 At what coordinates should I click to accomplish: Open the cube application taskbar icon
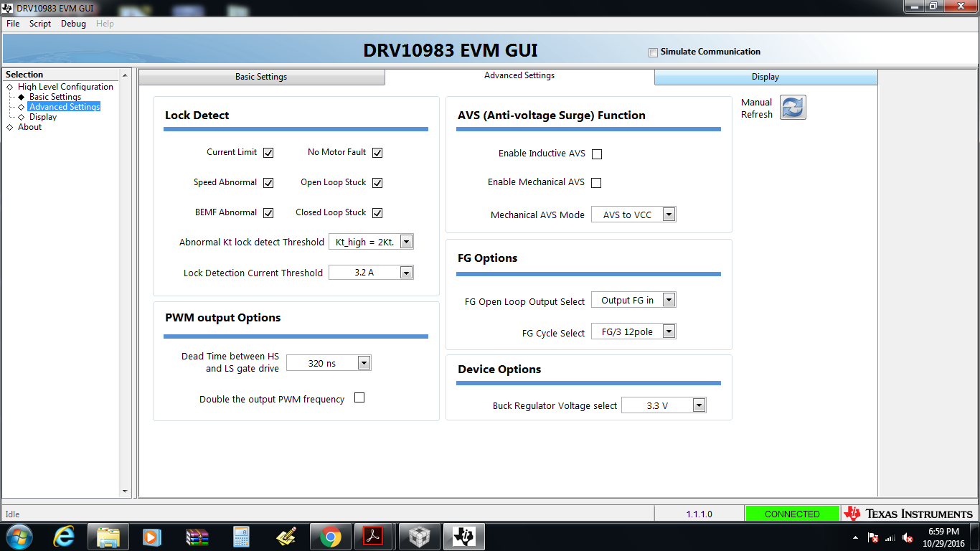(420, 536)
